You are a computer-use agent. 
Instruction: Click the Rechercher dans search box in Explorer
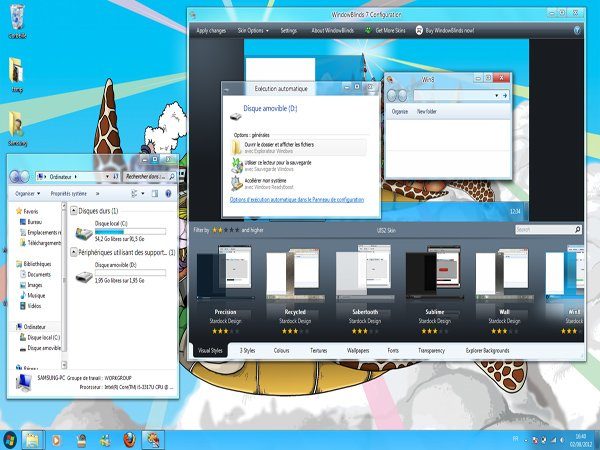(x=150, y=176)
